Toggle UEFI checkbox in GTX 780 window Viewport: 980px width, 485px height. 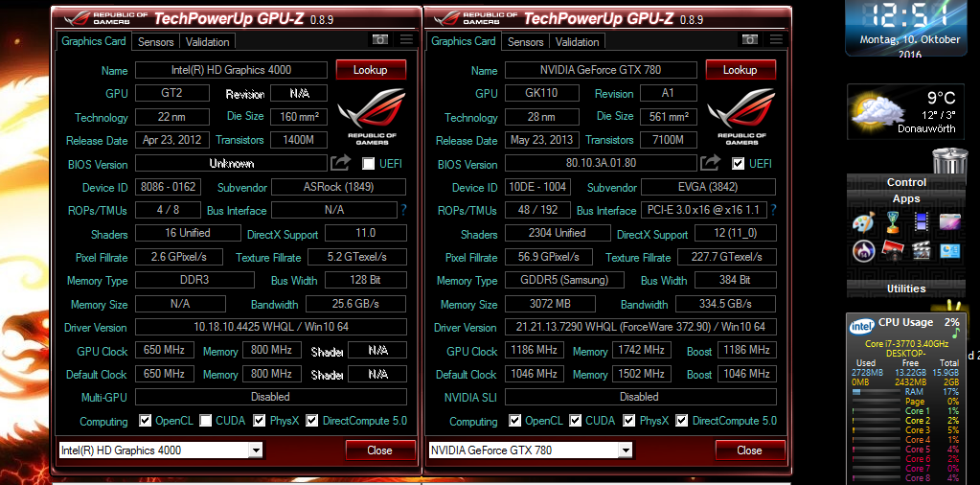(x=739, y=164)
